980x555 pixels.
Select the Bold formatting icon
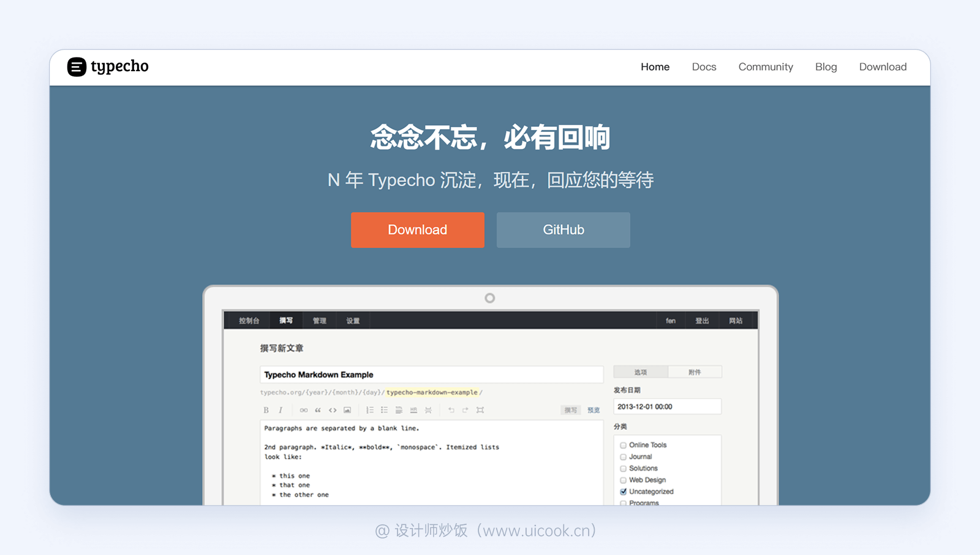(266, 409)
